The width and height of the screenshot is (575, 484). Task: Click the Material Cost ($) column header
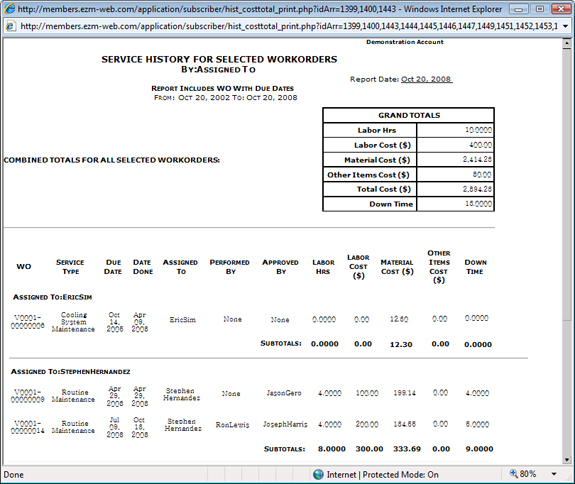(x=397, y=267)
